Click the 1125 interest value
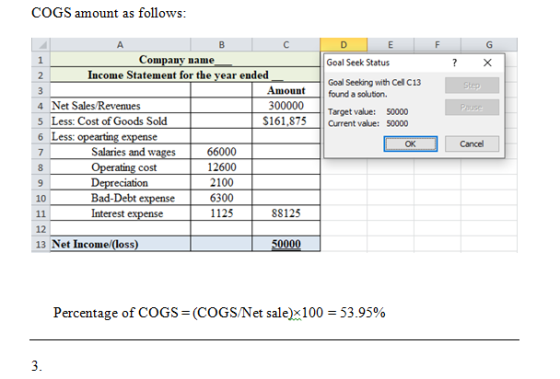Viewport: 560px width, 379px height. point(221,213)
